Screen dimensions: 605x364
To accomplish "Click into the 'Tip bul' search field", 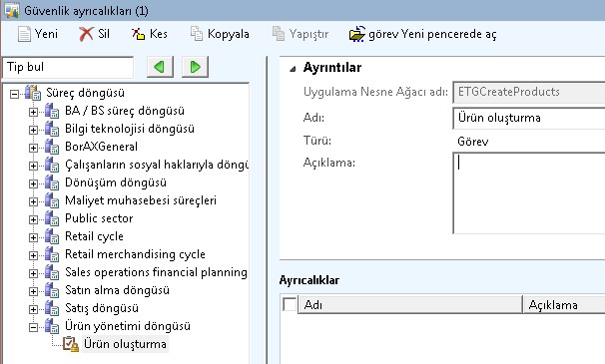I will pyautogui.click(x=68, y=67).
